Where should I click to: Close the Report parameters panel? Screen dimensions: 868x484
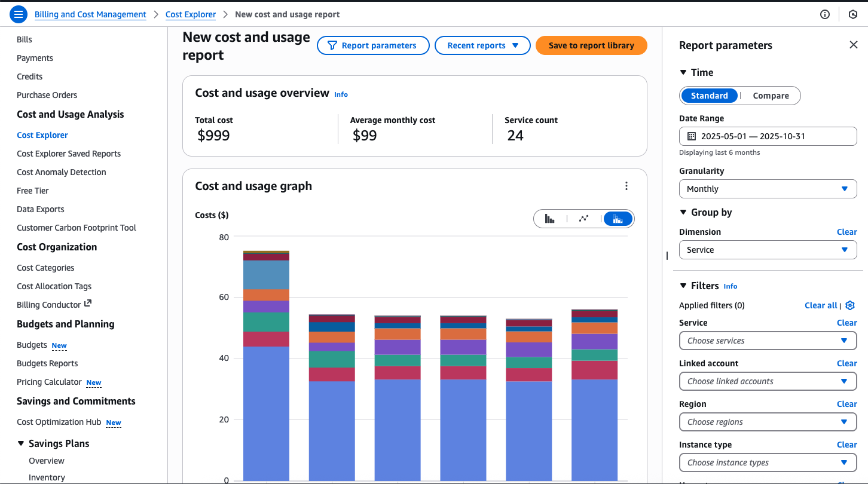(x=853, y=44)
